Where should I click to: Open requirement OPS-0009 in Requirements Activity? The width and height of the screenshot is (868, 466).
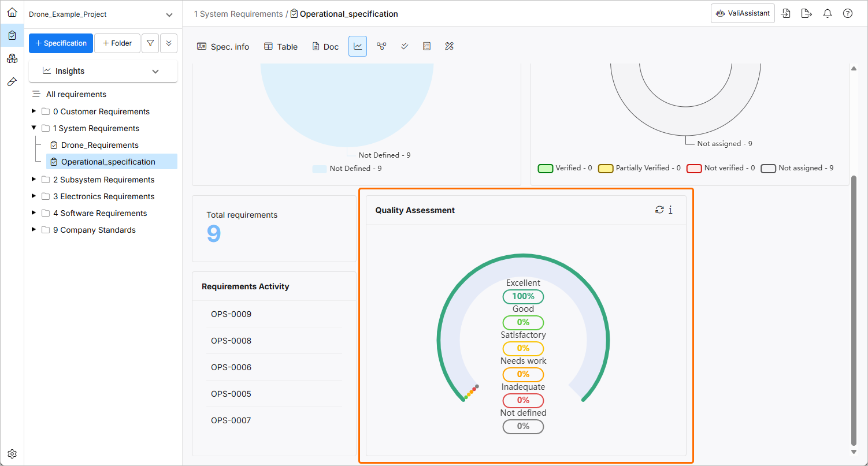[231, 314]
